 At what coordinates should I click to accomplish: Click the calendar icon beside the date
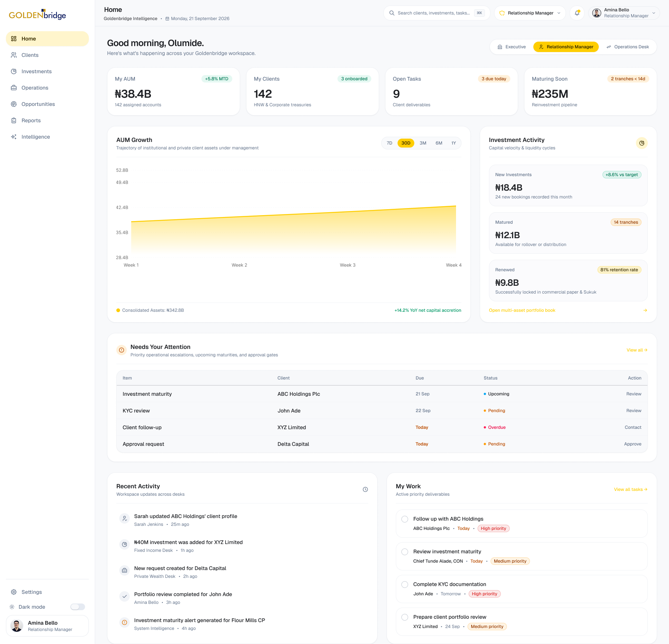tap(167, 19)
